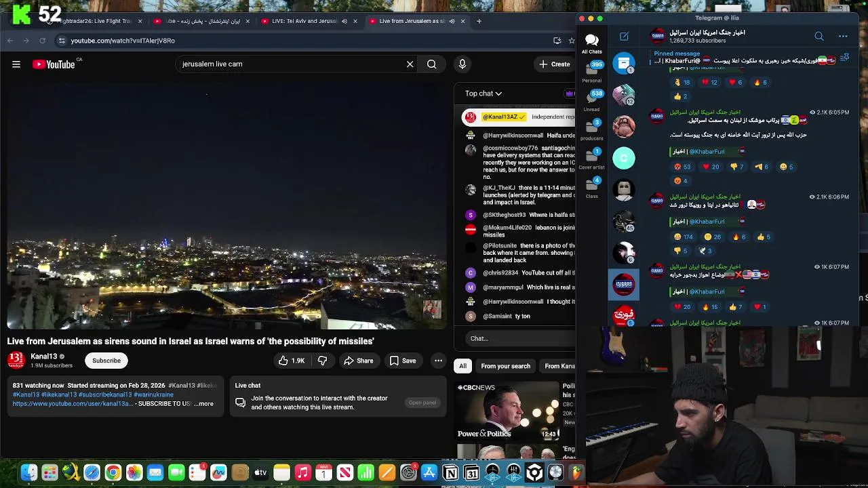868x488 pixels.
Task: Subscribe to the Kanal13 channel
Action: pos(106,361)
